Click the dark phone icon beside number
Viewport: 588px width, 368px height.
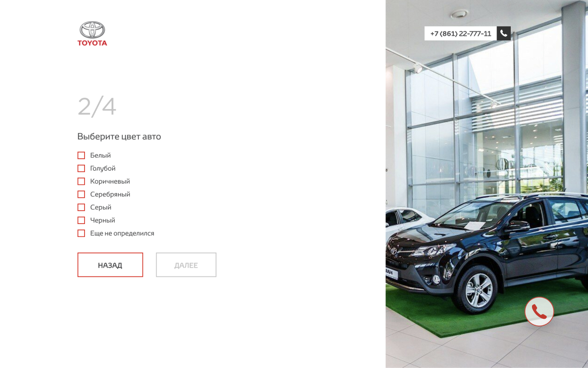(x=503, y=33)
